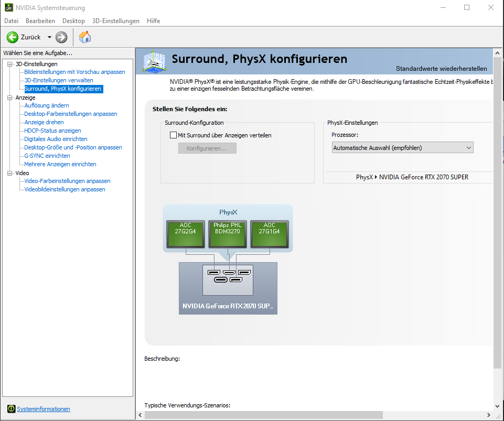
Task: Open Auflösung ändern
Action: pyautogui.click(x=47, y=105)
